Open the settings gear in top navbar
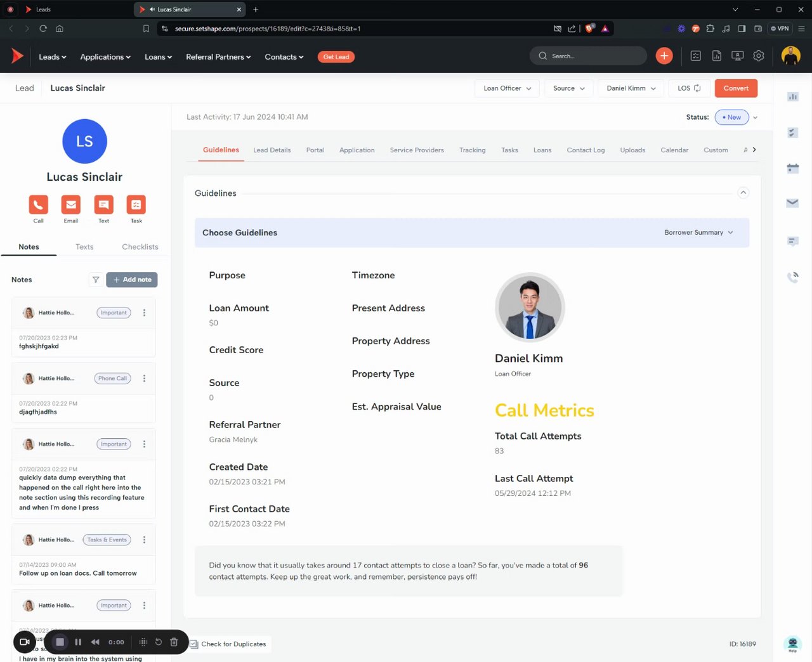812x662 pixels. 759,56
